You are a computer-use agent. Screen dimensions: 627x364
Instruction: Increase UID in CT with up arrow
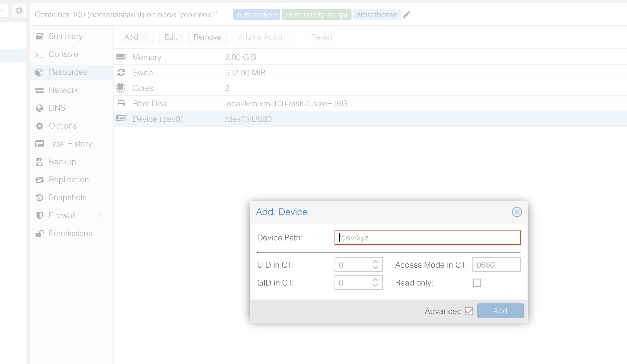tap(375, 262)
